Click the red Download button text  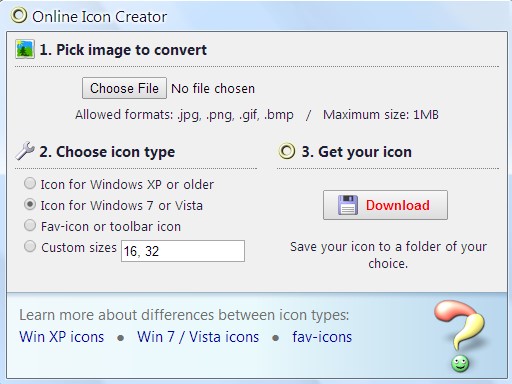point(398,205)
